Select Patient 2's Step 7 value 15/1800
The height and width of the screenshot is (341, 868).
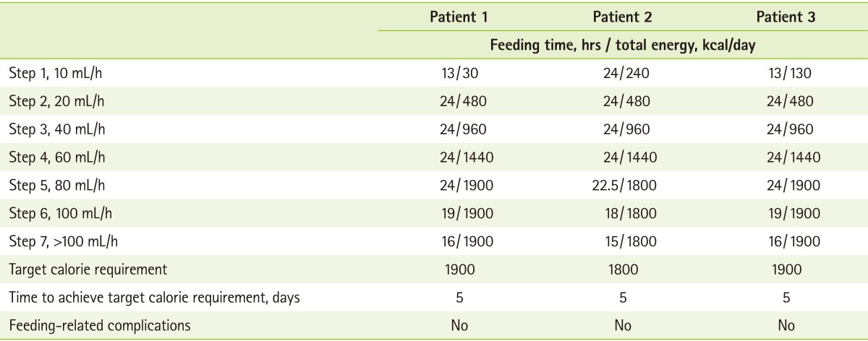pos(623,241)
